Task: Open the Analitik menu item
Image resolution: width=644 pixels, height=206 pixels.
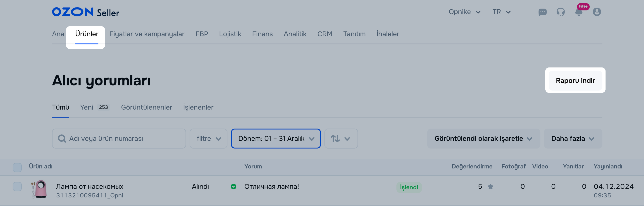Action: tap(295, 34)
